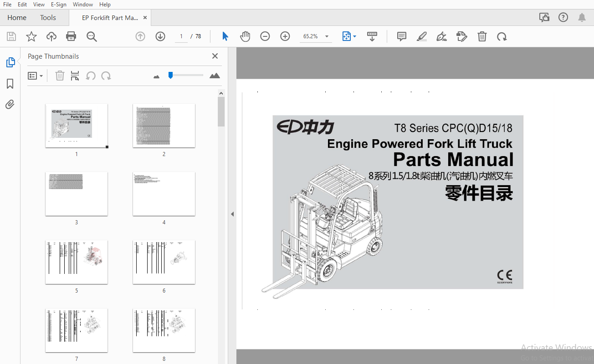Open the Edit menu
This screenshot has height=364, width=594.
[22, 4]
